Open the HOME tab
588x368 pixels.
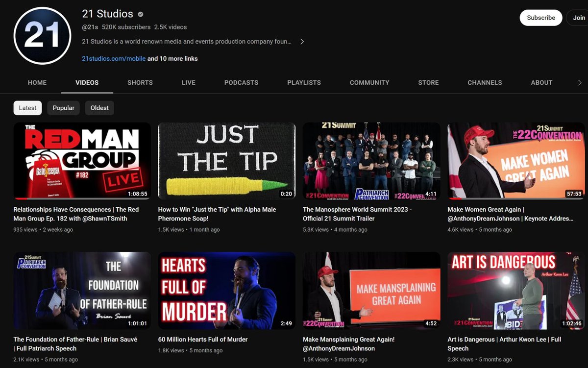pos(37,83)
